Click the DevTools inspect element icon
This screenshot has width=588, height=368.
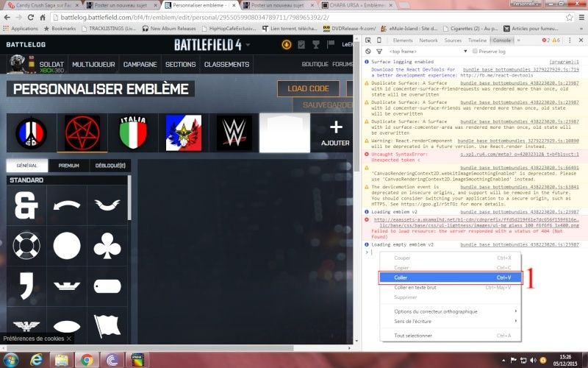pyautogui.click(x=368, y=40)
